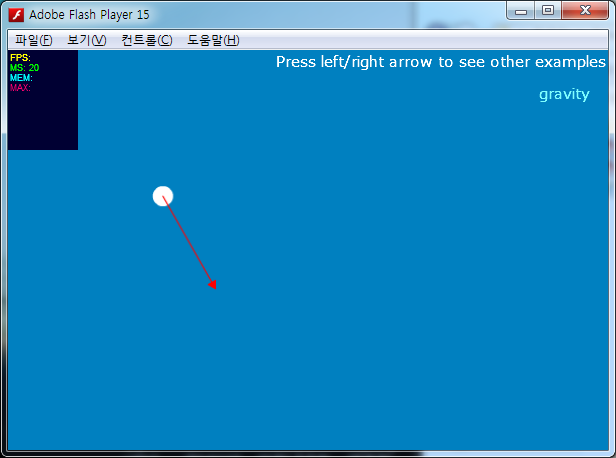Click the red arrowhead tip
The image size is (616, 458).
214,286
